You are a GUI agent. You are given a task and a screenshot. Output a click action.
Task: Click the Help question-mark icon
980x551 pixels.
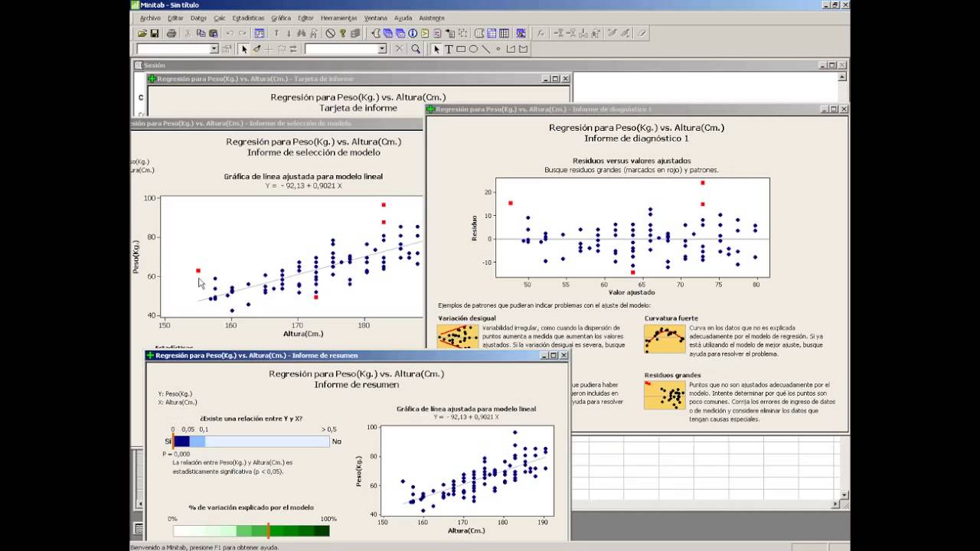pos(343,33)
